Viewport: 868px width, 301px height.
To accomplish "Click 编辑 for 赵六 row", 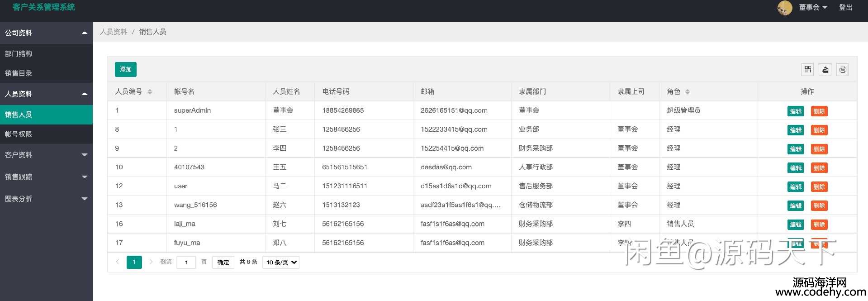I will (796, 206).
